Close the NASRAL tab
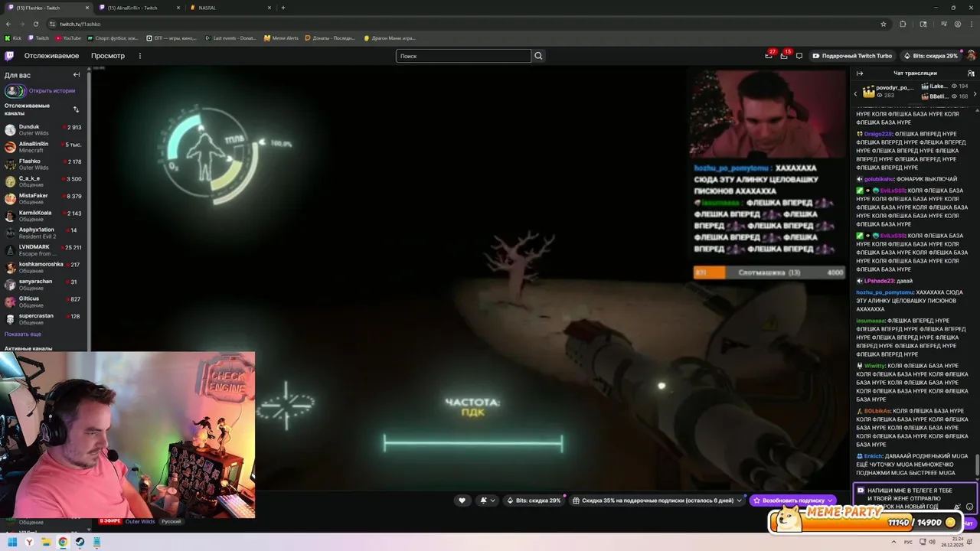Viewport: 980px width, 551px height. [x=269, y=8]
